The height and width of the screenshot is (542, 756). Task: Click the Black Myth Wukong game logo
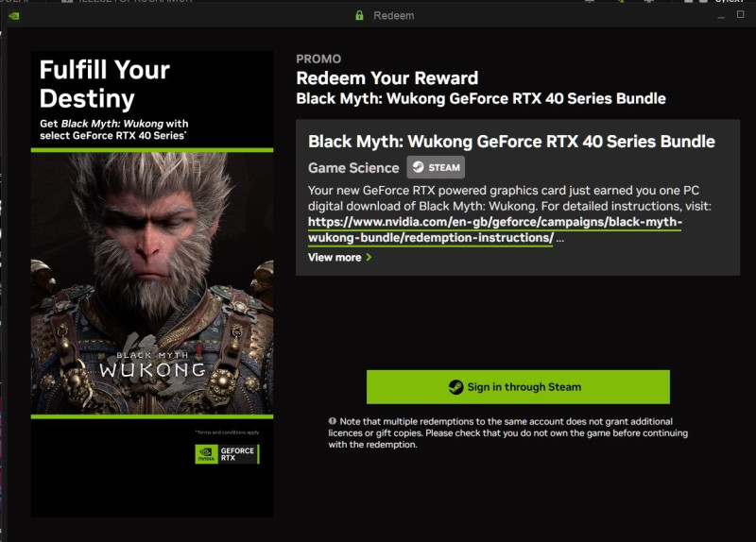pos(153,364)
